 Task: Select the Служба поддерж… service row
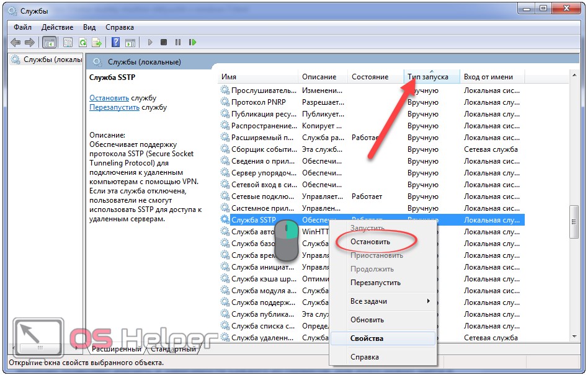pos(371,302)
